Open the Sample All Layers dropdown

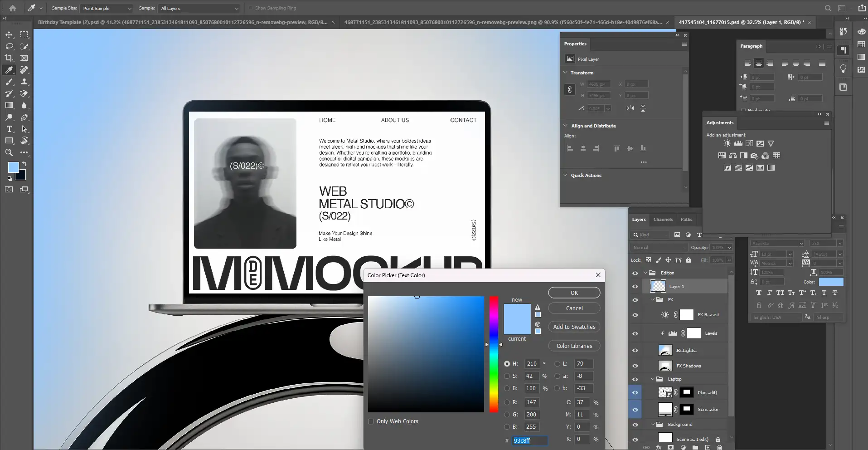click(x=199, y=8)
